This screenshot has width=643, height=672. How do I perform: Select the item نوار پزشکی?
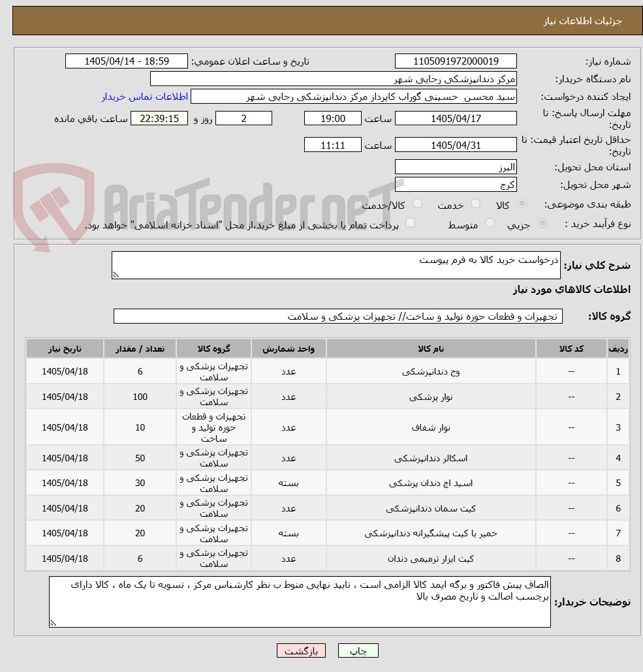(431, 397)
